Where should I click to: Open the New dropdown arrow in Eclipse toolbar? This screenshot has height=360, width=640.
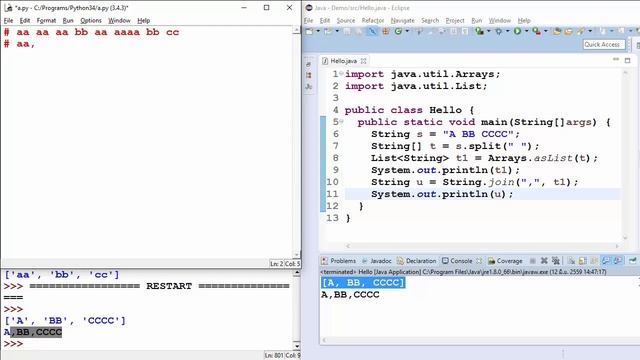(x=318, y=31)
